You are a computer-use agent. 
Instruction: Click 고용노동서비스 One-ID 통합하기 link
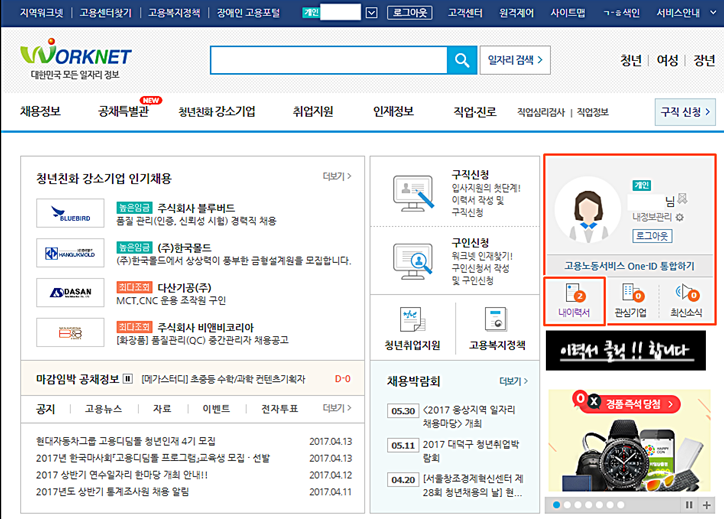629,266
